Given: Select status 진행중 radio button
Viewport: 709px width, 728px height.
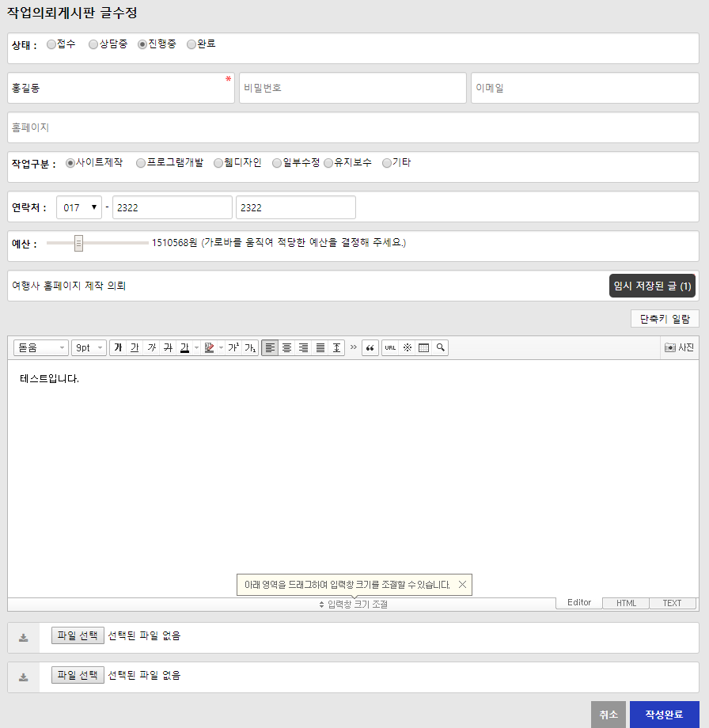Looking at the screenshot, I should 142,44.
